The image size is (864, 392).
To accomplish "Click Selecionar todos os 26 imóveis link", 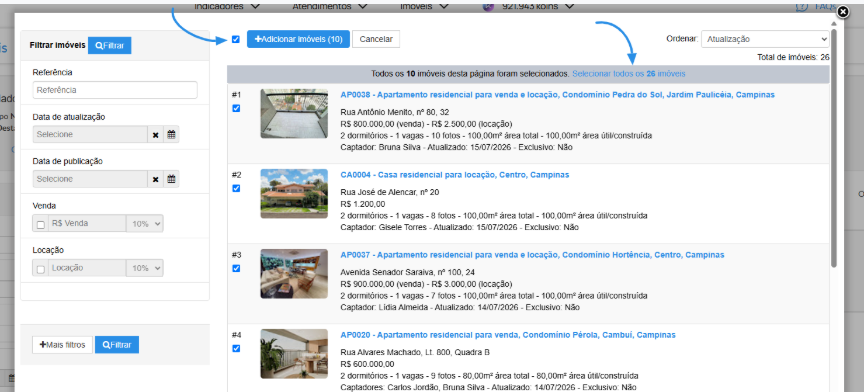I will 629,73.
